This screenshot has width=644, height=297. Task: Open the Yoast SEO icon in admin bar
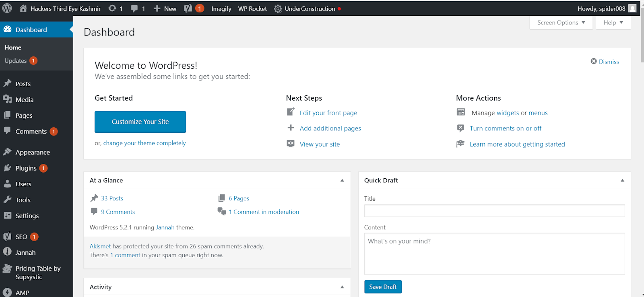pyautogui.click(x=188, y=8)
